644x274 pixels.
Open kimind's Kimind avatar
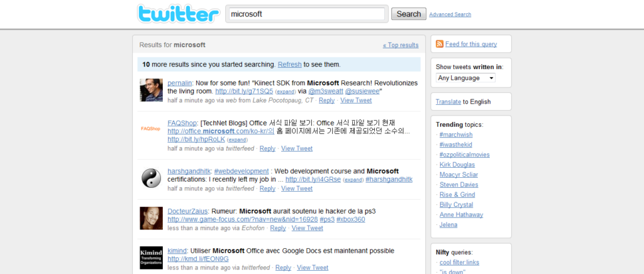point(151,258)
